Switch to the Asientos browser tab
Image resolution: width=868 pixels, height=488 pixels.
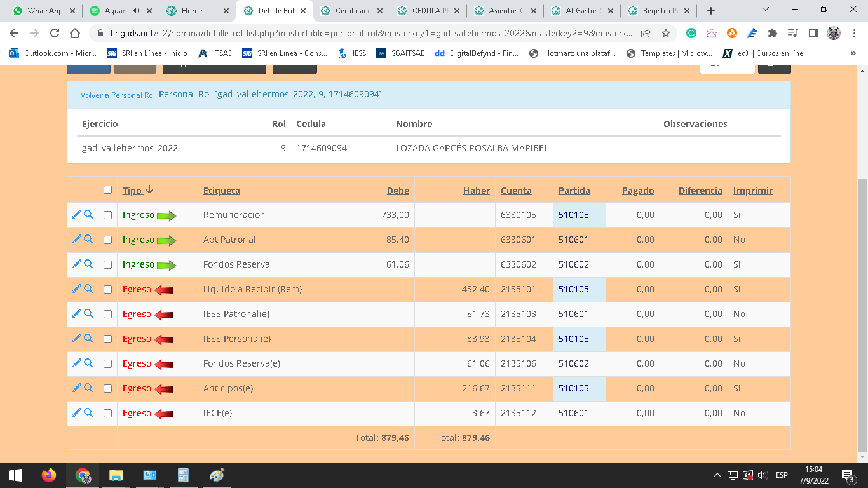[x=506, y=11]
